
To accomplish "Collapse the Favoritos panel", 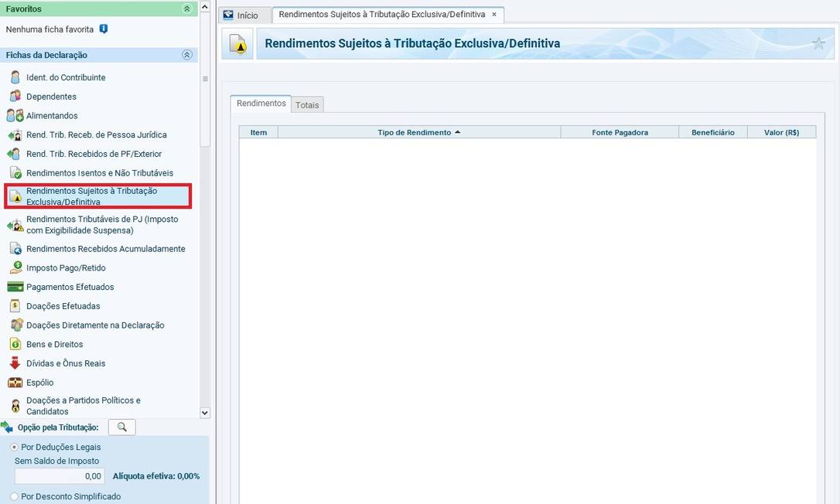I will point(186,9).
